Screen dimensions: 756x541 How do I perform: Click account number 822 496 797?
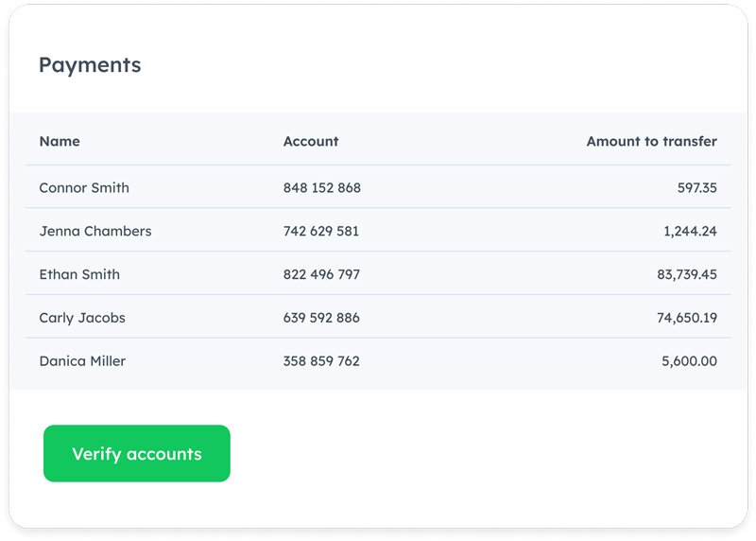point(321,274)
